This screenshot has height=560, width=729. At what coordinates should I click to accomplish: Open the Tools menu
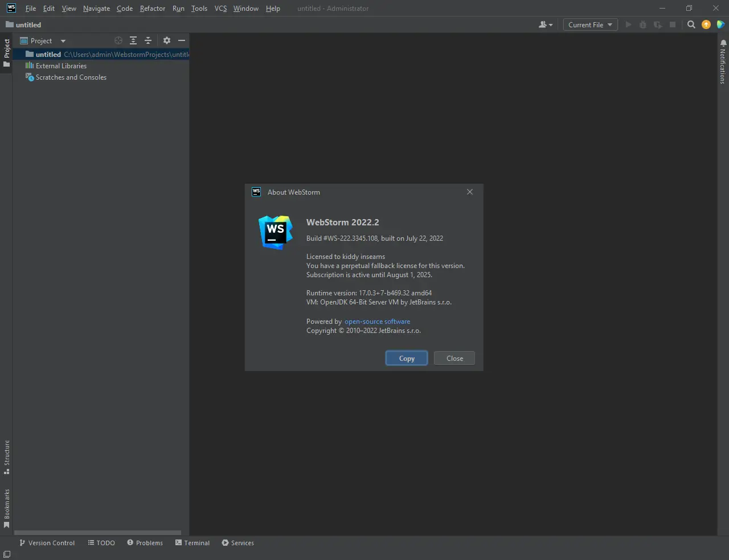pyautogui.click(x=199, y=9)
